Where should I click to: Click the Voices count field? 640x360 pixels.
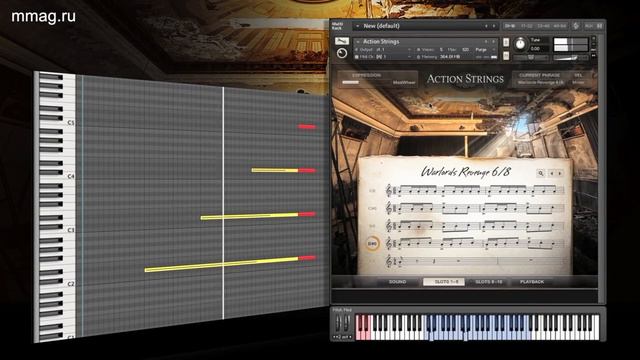(441, 49)
